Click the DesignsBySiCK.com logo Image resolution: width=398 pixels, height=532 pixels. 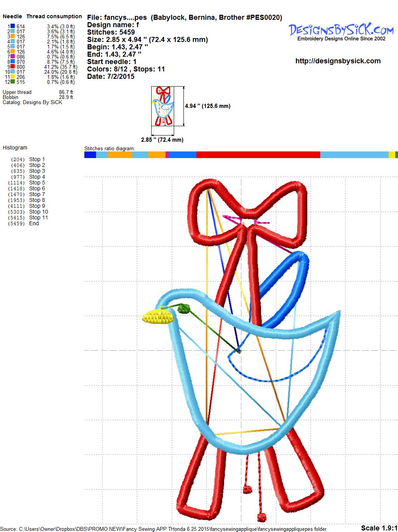(x=341, y=31)
